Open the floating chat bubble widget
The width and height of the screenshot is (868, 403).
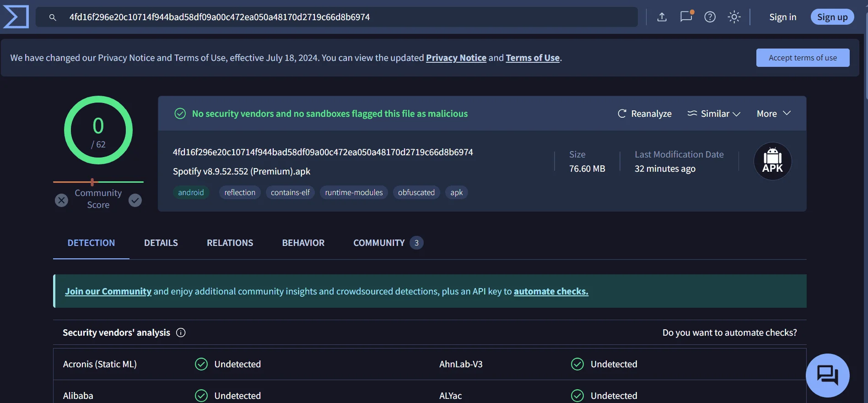pos(828,376)
